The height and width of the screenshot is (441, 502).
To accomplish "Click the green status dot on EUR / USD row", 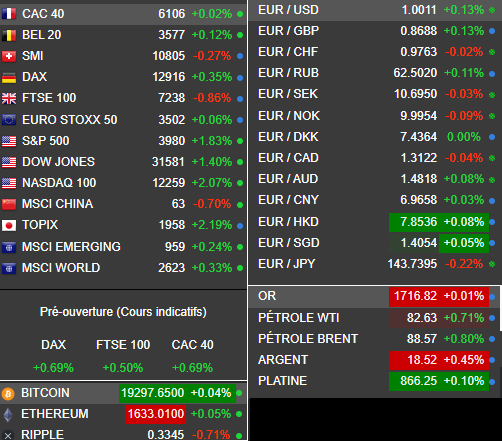I will click(492, 10).
